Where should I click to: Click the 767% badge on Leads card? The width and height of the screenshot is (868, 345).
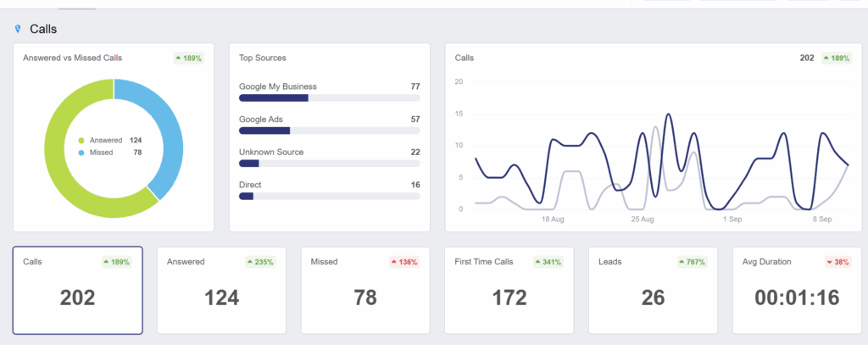692,262
